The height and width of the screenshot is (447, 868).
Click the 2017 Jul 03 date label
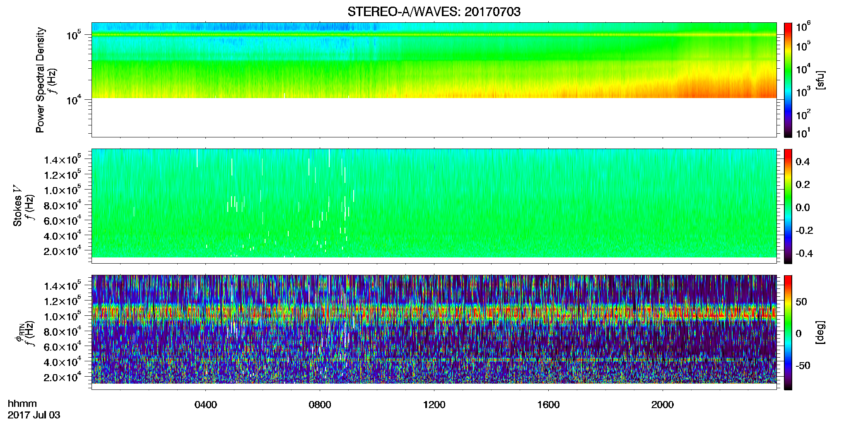click(34, 415)
